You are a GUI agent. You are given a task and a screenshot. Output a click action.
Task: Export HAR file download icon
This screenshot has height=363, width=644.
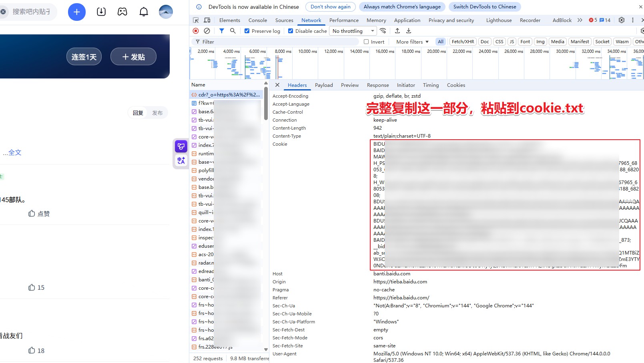[x=409, y=31]
